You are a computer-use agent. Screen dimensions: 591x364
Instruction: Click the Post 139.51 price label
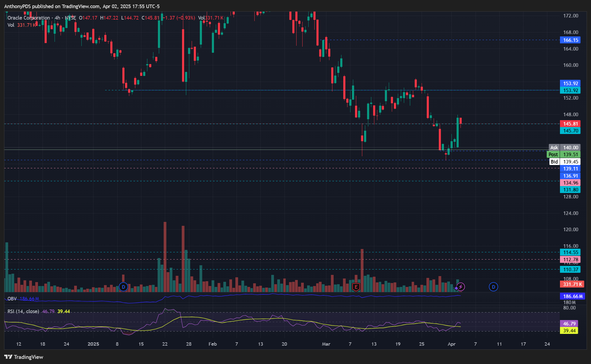click(564, 154)
